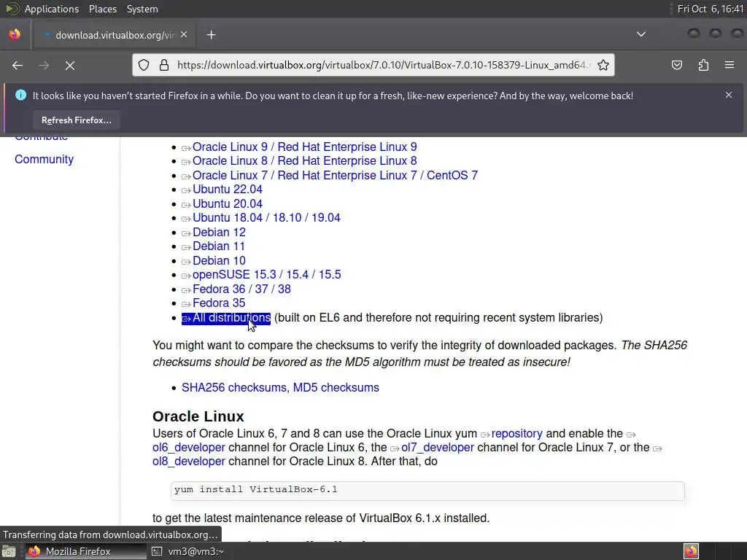This screenshot has height=560, width=747.
Task: Open the Applications menu
Action: click(x=52, y=9)
